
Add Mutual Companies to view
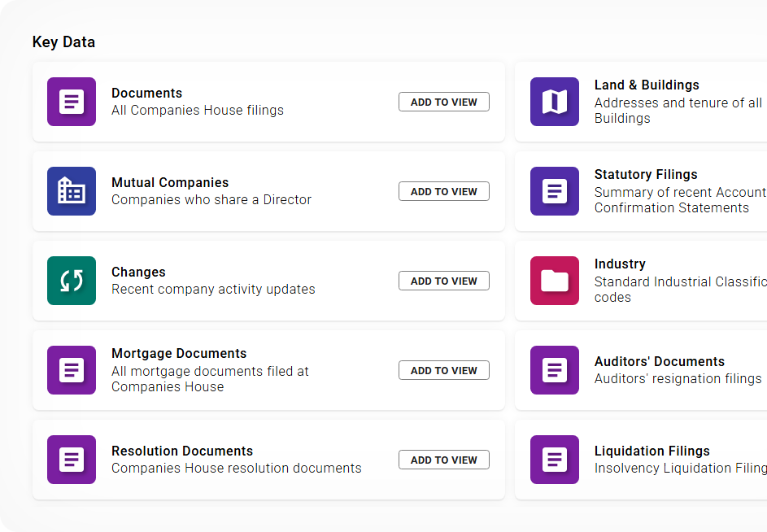coord(443,191)
